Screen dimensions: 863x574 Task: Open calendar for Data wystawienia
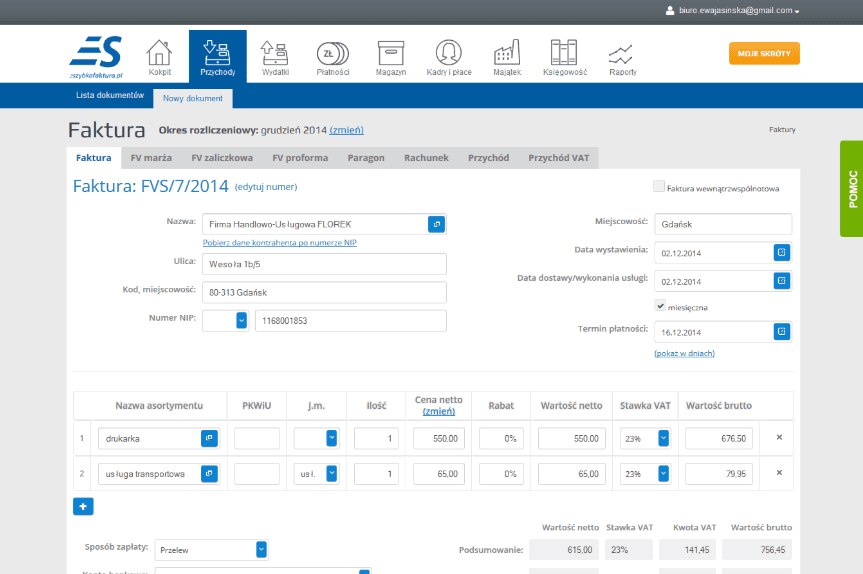tap(782, 252)
